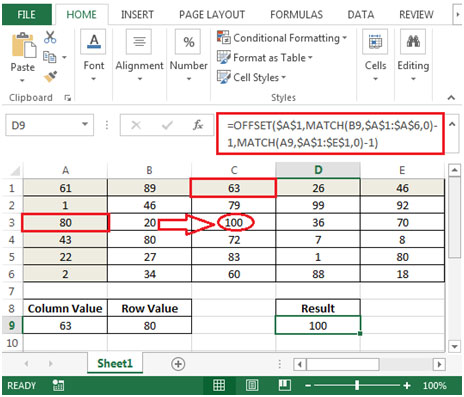Image resolution: width=464 pixels, height=397 pixels.
Task: Select the Sheet1 tab
Action: click(115, 363)
